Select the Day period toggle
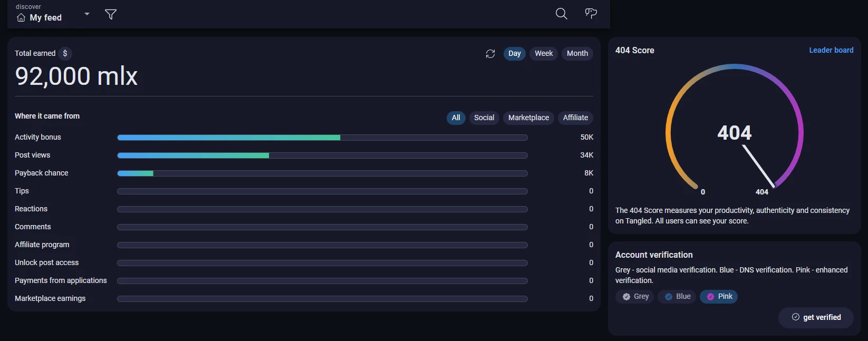 click(515, 53)
